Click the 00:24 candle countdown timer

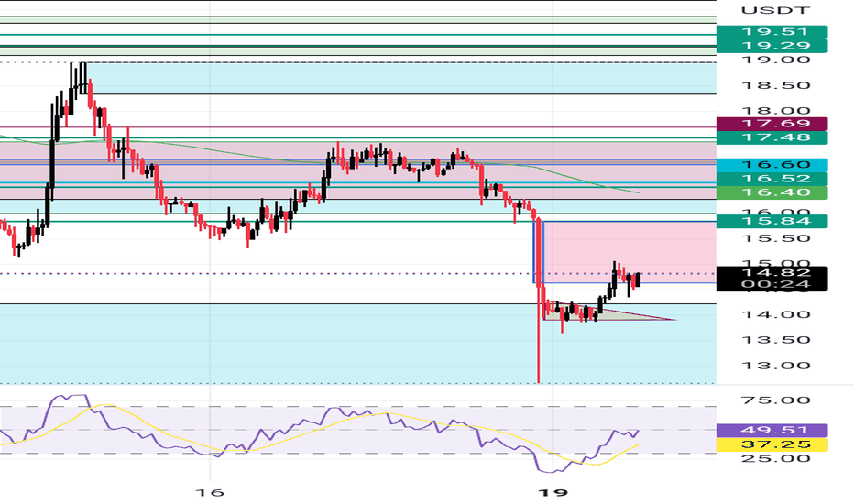pyautogui.click(x=772, y=284)
